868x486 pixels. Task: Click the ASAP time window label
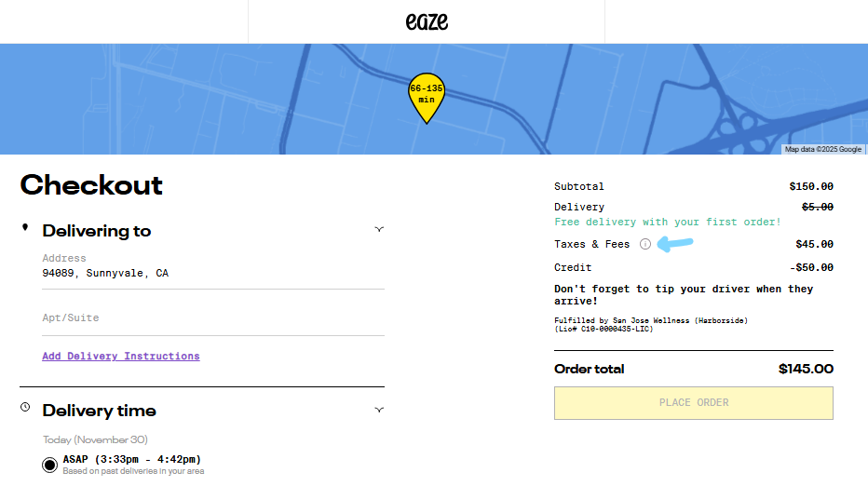pyautogui.click(x=131, y=459)
